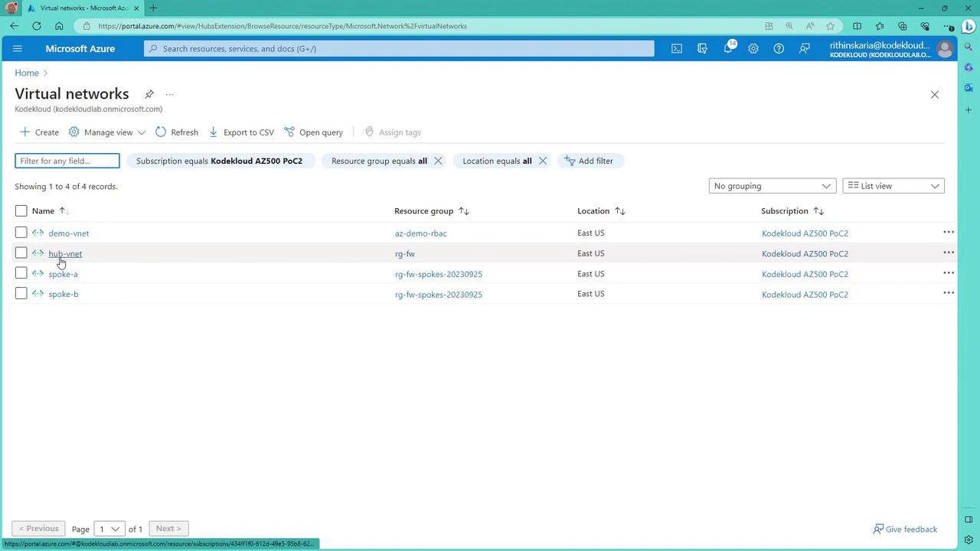Open the page number dropdown

coord(109,529)
